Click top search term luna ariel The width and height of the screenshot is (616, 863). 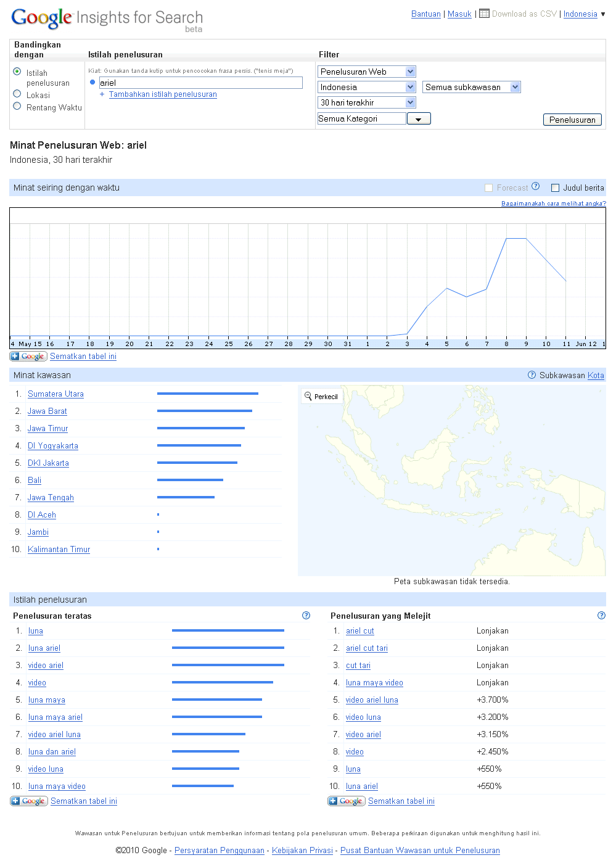pyautogui.click(x=44, y=648)
